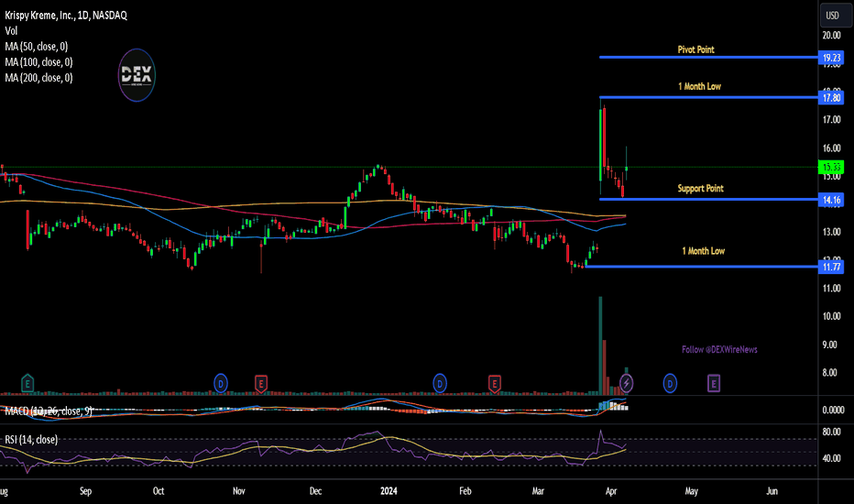Click 17.00 on the price axis
Image resolution: width=854 pixels, height=504 pixels.
point(831,120)
